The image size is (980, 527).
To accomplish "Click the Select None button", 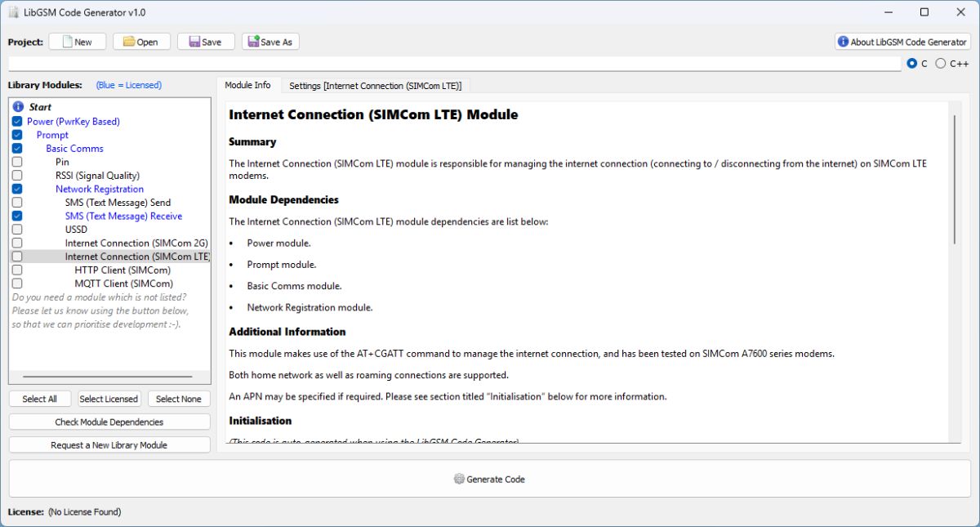I will point(179,399).
